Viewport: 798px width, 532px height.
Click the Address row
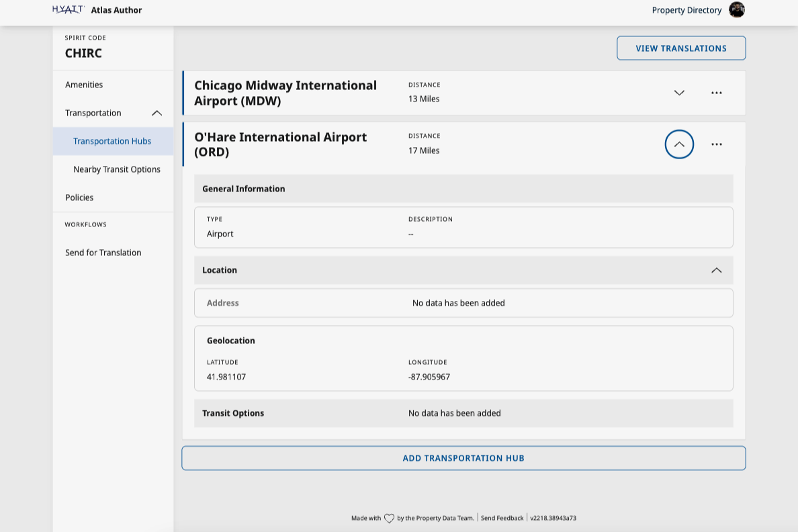coord(463,303)
